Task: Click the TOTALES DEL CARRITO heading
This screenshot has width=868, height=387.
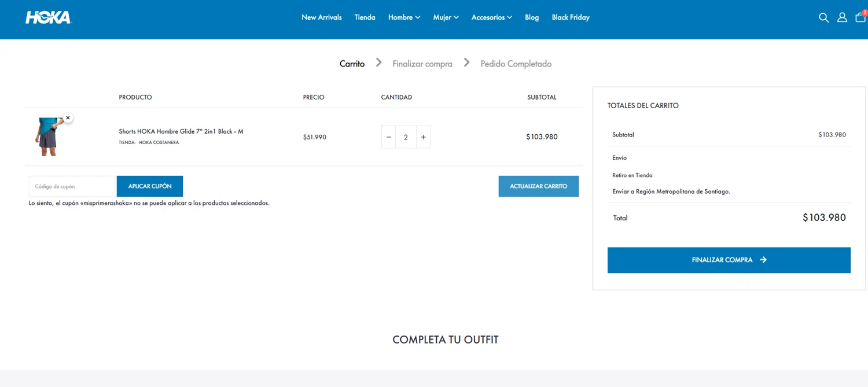Action: [643, 106]
